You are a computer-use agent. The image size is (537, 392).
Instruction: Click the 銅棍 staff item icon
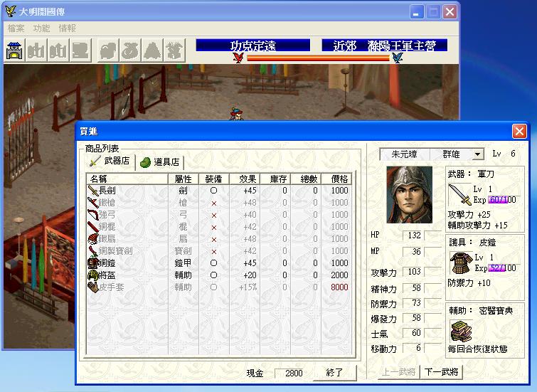click(x=92, y=227)
